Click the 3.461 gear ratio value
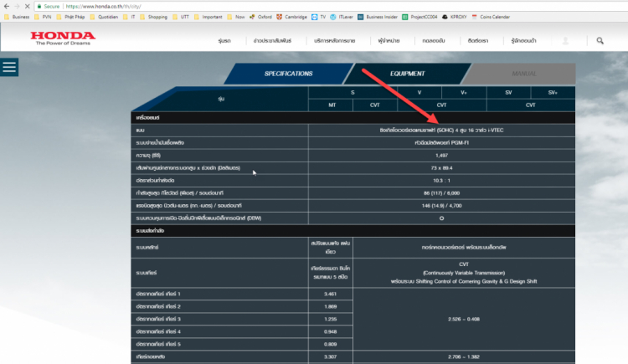The height and width of the screenshot is (364, 628). coord(330,294)
